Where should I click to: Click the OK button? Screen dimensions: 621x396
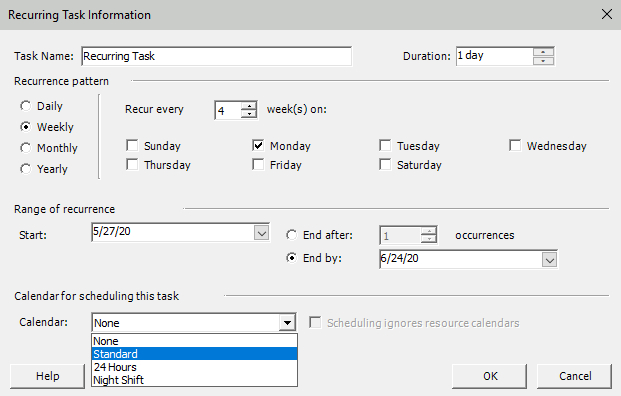click(x=490, y=376)
